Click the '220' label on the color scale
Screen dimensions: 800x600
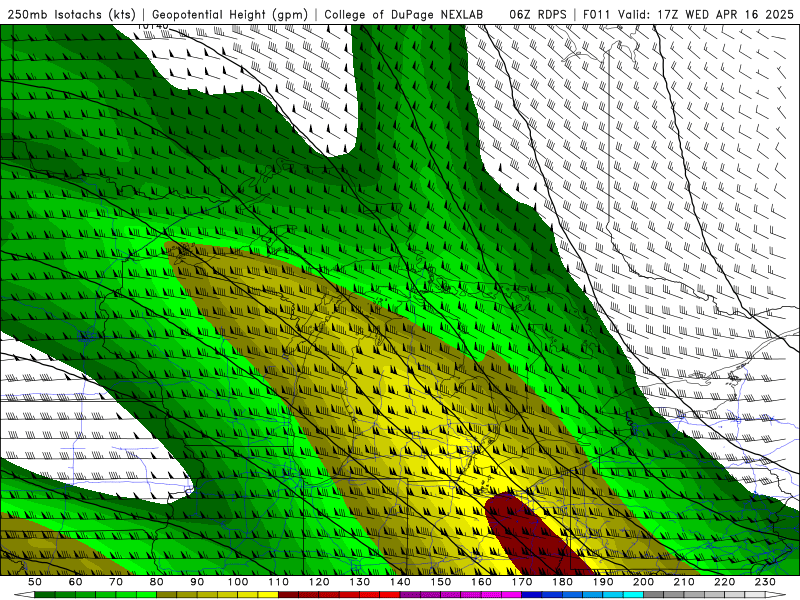point(724,582)
